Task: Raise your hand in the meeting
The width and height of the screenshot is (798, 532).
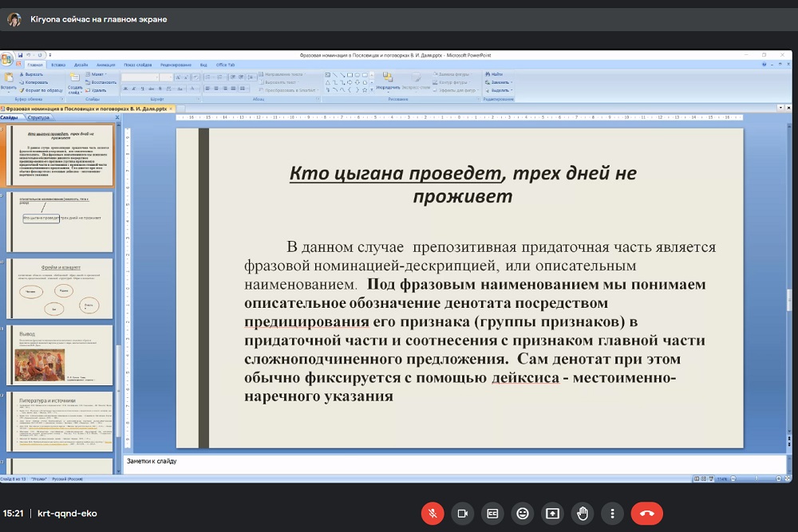Action: pos(583,513)
